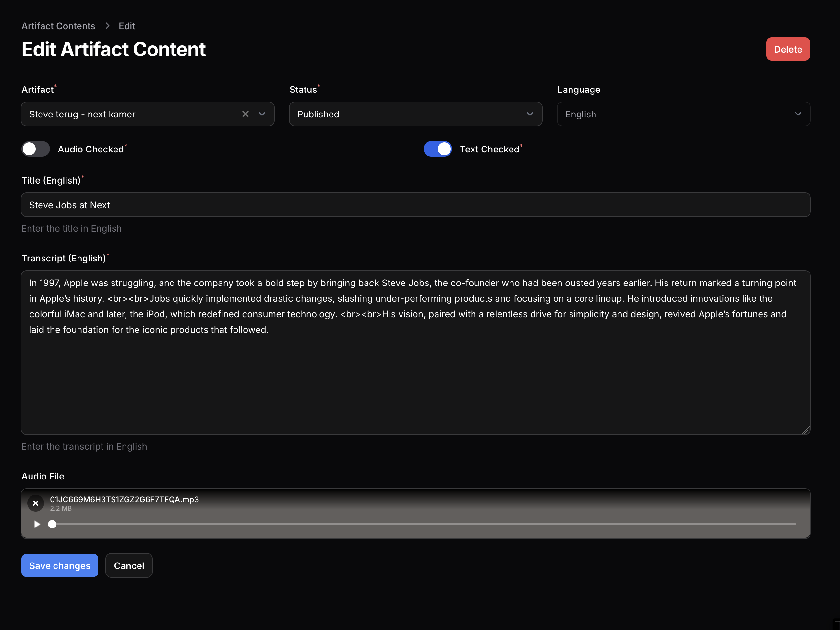Expand the Artifact dropdown chevron
The height and width of the screenshot is (630, 840).
pos(262,114)
